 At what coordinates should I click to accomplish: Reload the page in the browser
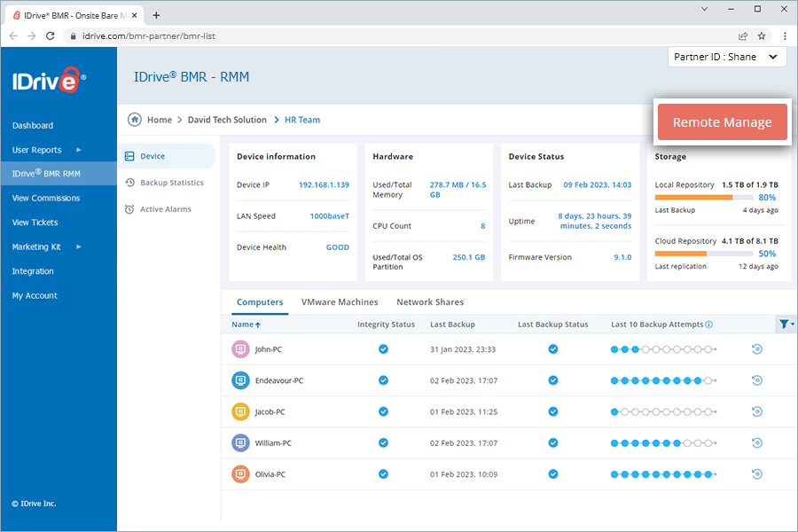tap(50, 36)
